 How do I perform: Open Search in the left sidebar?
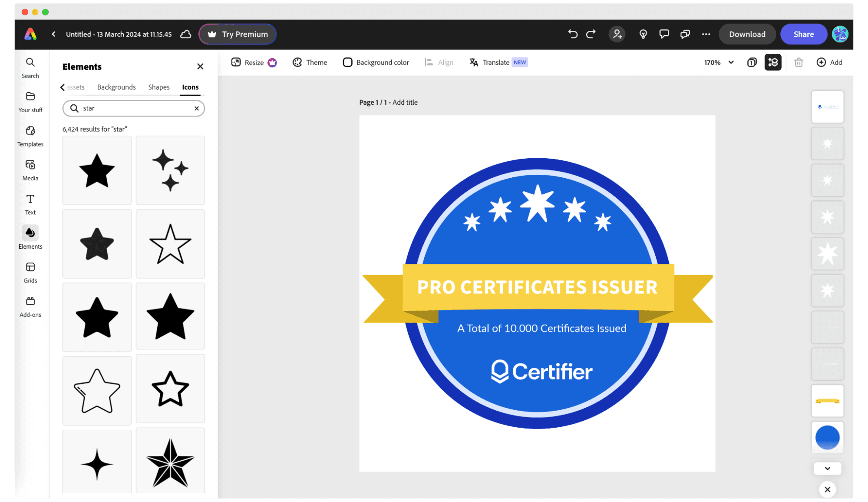point(30,68)
